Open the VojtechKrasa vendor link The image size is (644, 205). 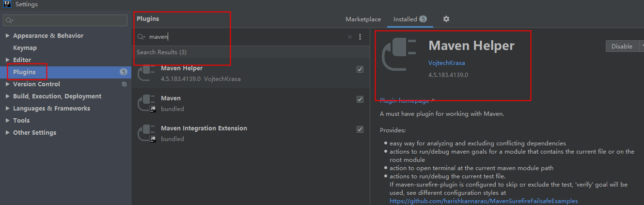point(447,63)
